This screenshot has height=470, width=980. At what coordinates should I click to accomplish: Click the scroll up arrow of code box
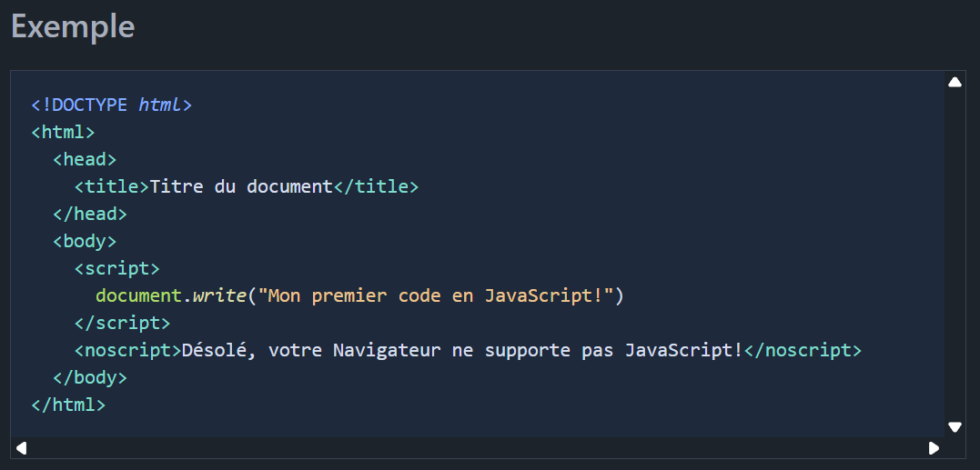pyautogui.click(x=955, y=83)
